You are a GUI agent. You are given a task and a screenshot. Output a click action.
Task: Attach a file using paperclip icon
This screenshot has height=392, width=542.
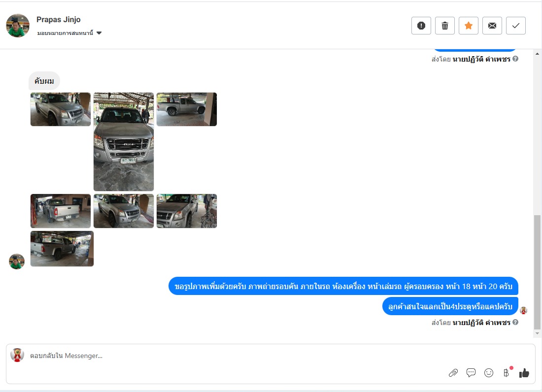point(453,373)
